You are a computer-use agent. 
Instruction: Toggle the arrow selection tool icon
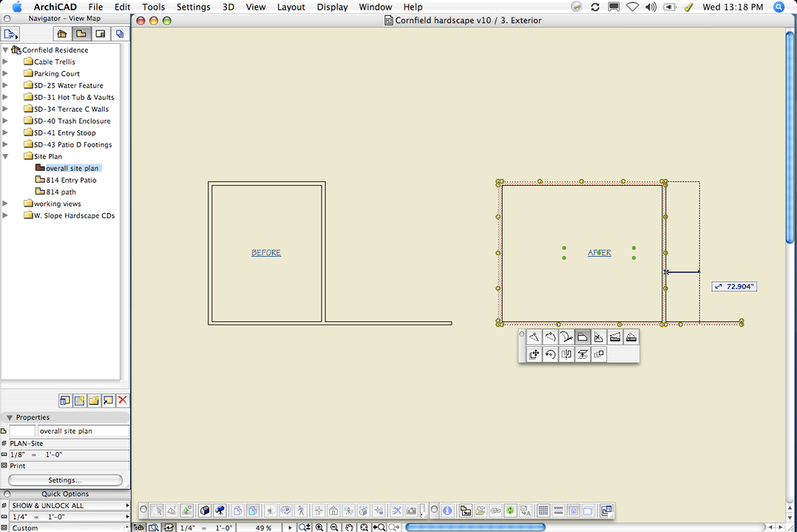tap(157, 510)
